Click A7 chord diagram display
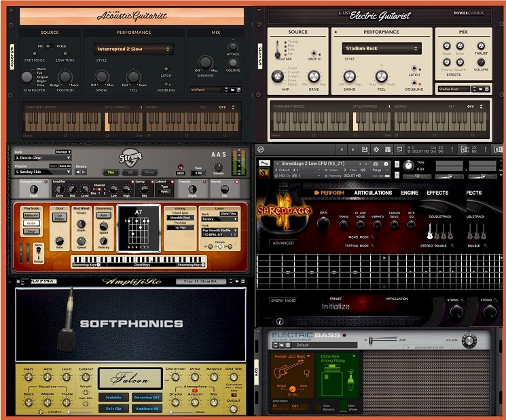 point(139,229)
